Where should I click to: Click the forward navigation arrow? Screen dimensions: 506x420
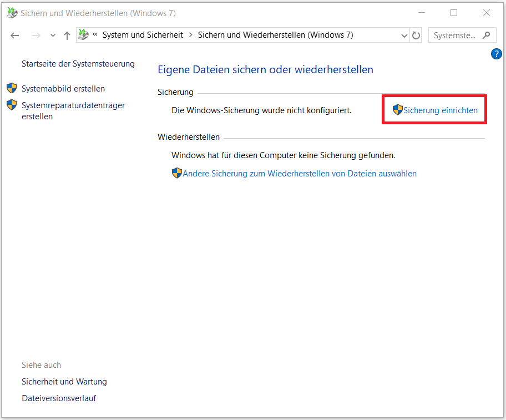[x=36, y=35]
